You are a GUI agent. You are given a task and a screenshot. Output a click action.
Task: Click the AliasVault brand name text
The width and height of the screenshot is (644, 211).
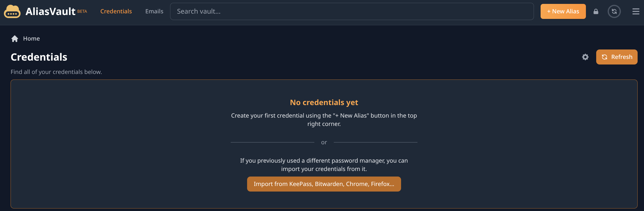(50, 11)
